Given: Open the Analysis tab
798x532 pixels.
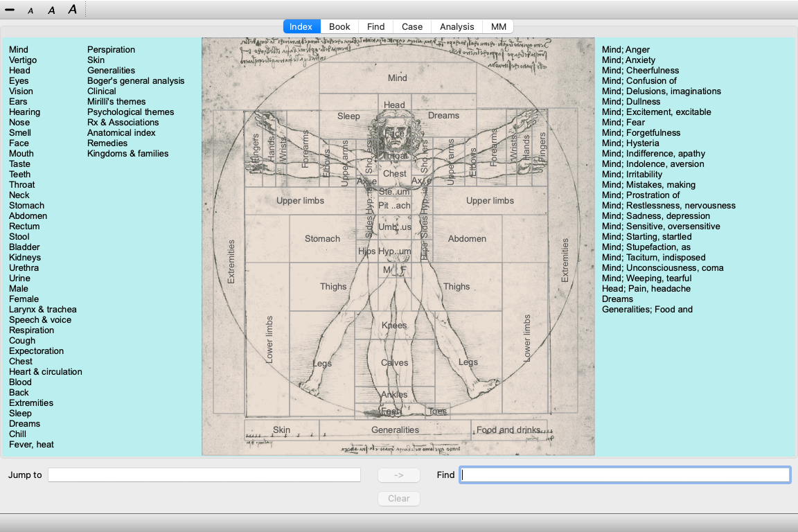Looking at the screenshot, I should (456, 26).
